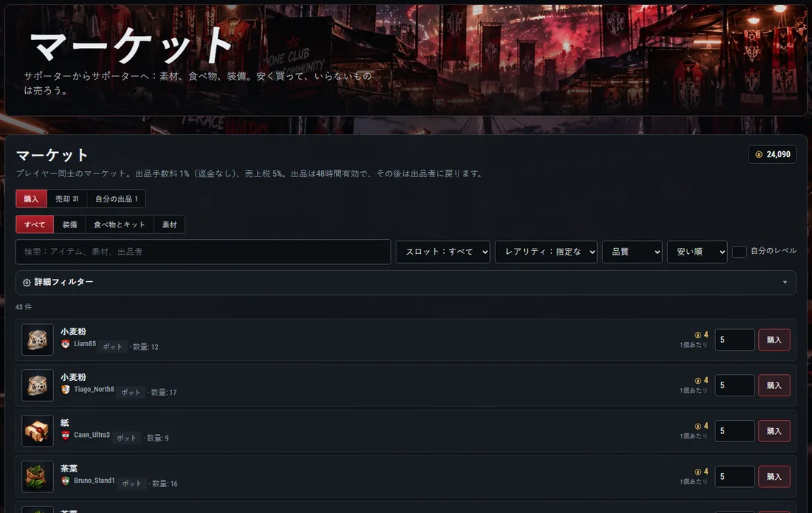Buy 小麦粉 from Tiago_North8 with 購入
The image size is (812, 513).
(x=774, y=385)
